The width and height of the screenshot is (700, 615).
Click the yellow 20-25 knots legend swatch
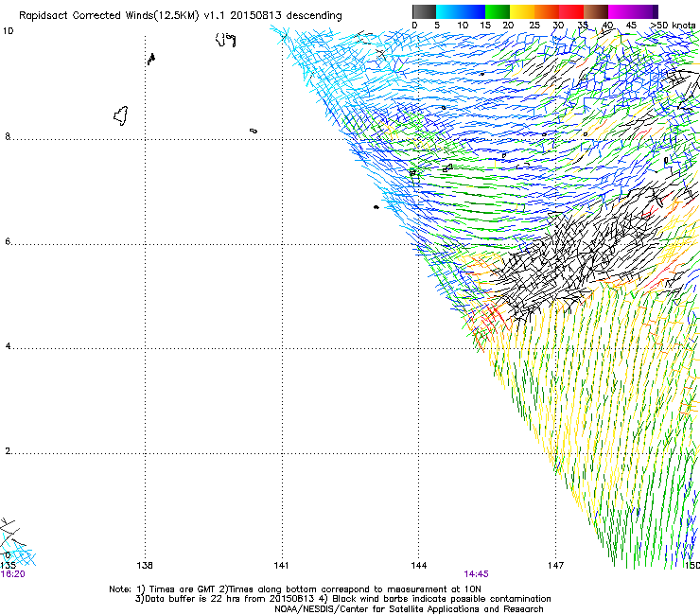click(522, 11)
